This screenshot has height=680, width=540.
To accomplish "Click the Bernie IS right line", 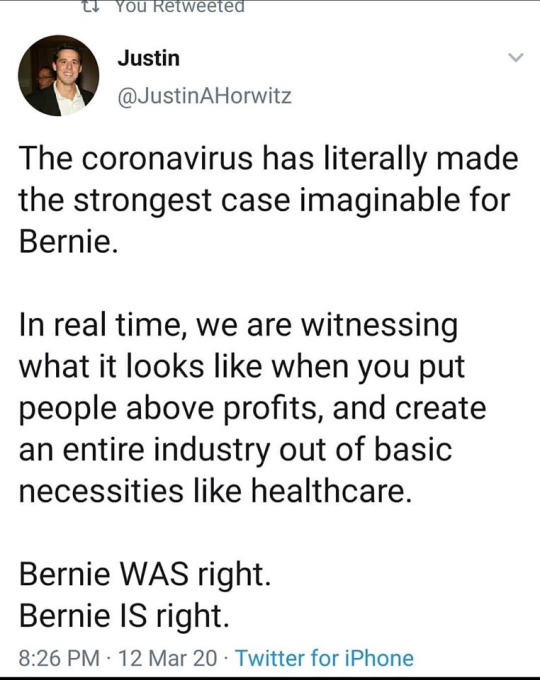I will point(124,616).
